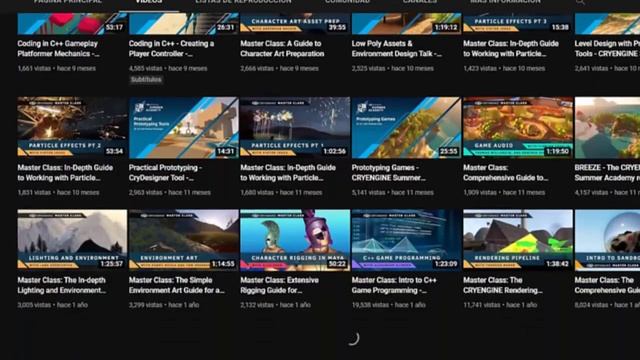Open the Practical Prototyping Tools video thumbnail

pyautogui.click(x=184, y=127)
